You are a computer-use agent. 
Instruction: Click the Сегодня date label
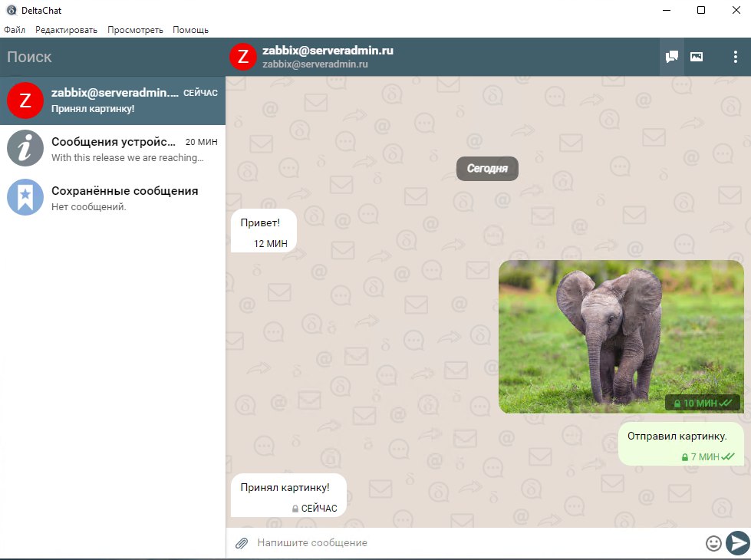[487, 169]
